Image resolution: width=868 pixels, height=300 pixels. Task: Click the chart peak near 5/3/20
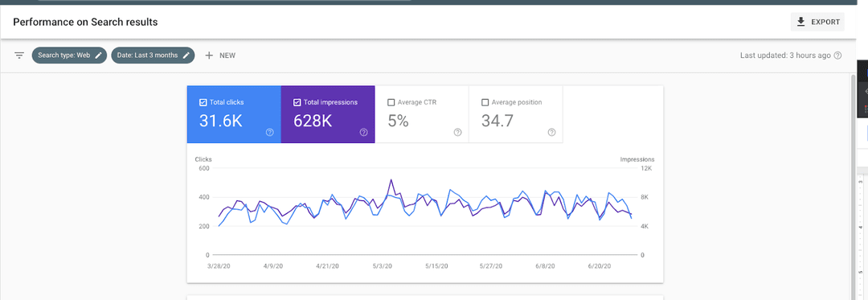391,180
